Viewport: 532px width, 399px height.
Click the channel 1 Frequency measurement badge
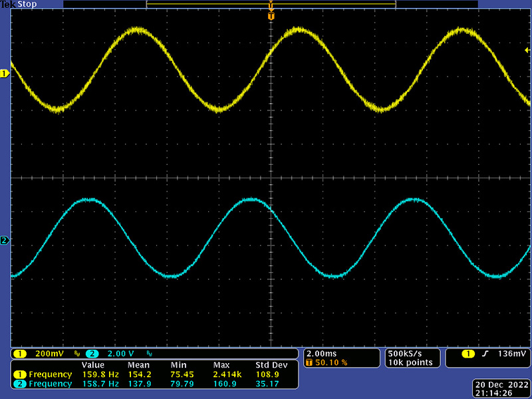click(20, 374)
